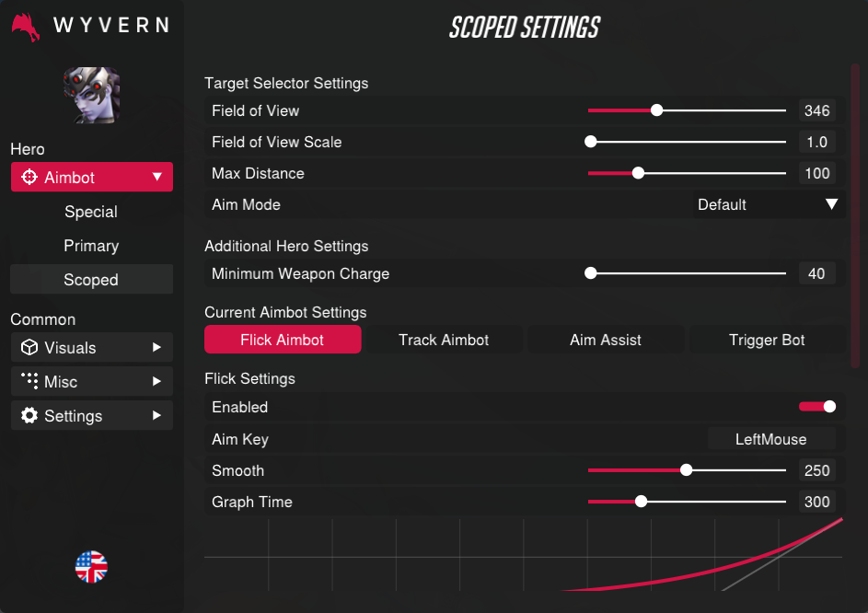This screenshot has width=868, height=613.
Task: Click the Settings gear icon
Action: (29, 416)
